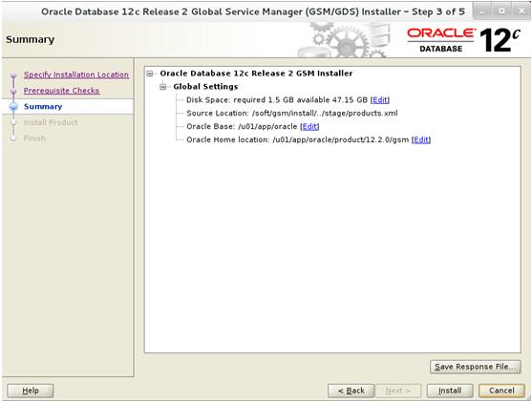Edit the Disk Space setting
Viewport: 532px width, 402px height.
(x=380, y=100)
